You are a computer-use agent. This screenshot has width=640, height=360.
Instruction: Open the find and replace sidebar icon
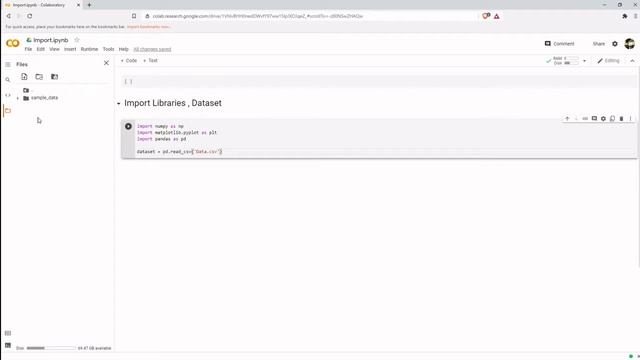[8, 80]
